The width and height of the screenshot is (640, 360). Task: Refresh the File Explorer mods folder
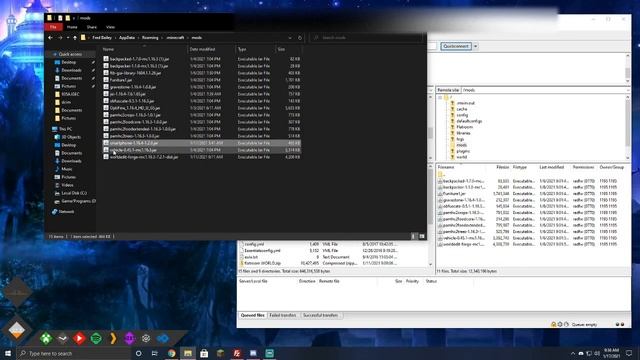(300, 38)
